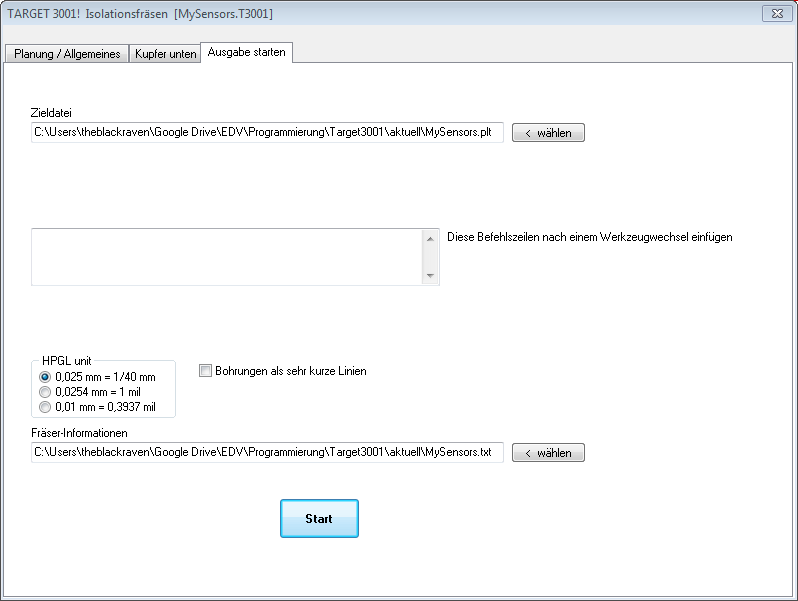
Task: Click the Zieldatei path input field
Action: [267, 132]
